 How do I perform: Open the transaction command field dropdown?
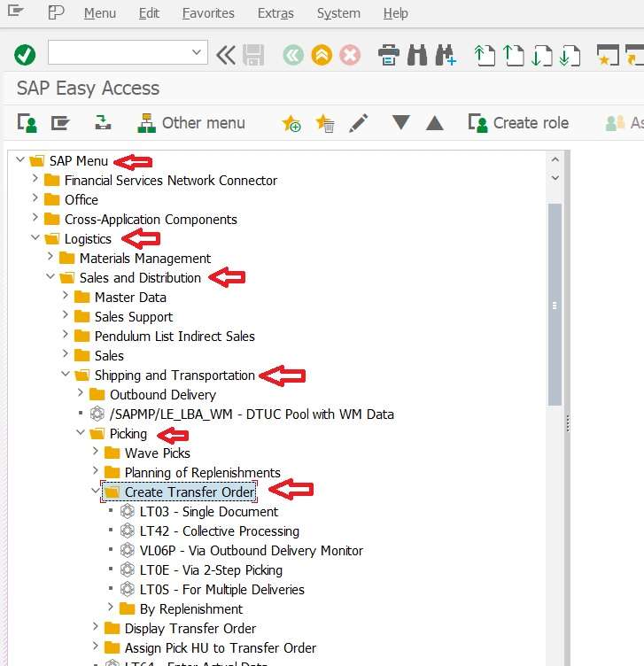click(197, 52)
